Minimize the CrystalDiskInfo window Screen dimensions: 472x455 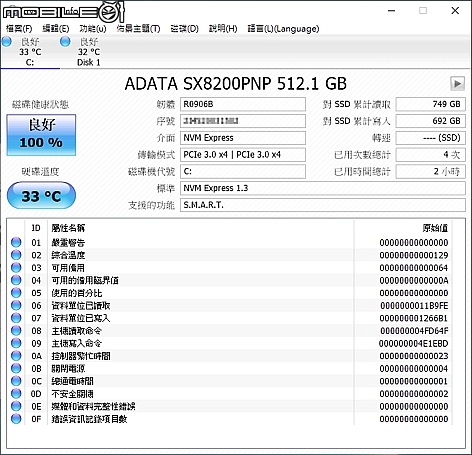point(392,11)
